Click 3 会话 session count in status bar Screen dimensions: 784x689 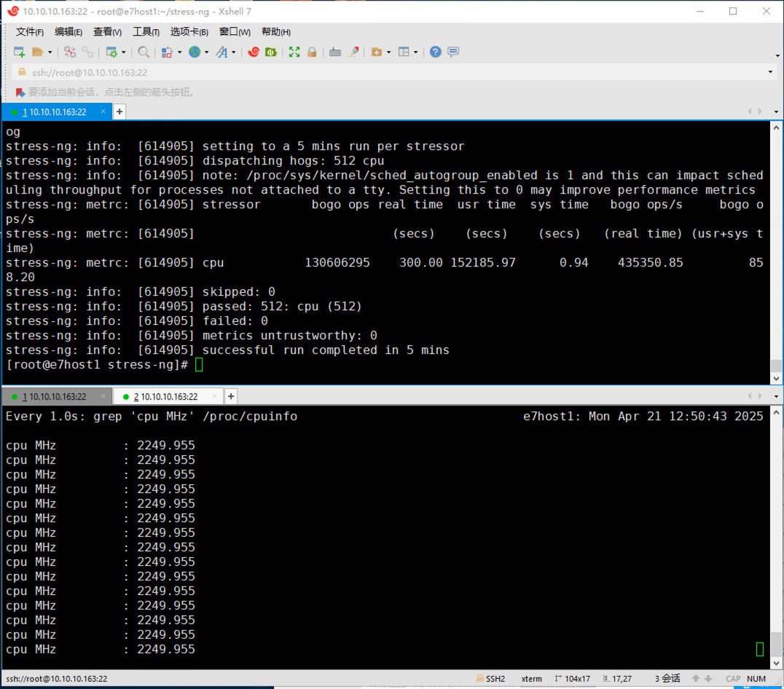[x=667, y=679]
